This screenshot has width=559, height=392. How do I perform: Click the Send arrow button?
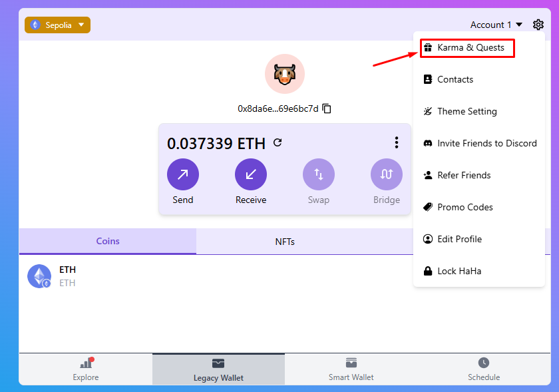point(183,174)
